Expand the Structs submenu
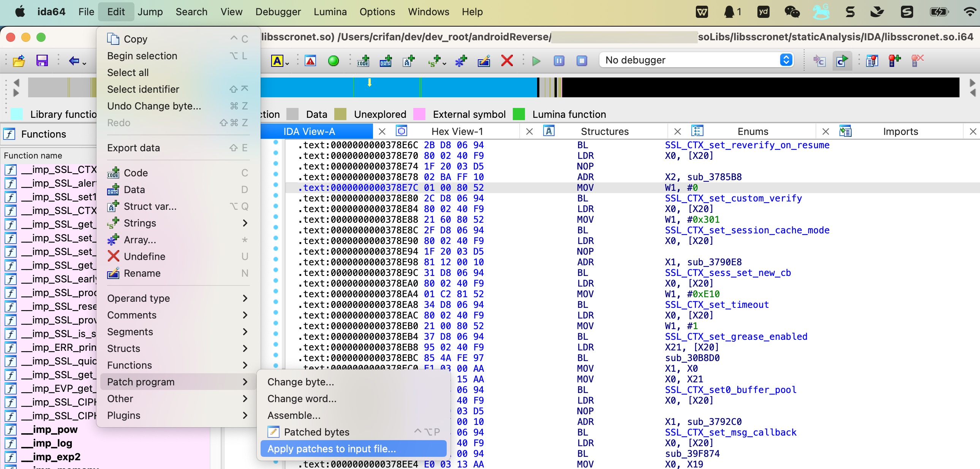The image size is (980, 469). (x=178, y=348)
